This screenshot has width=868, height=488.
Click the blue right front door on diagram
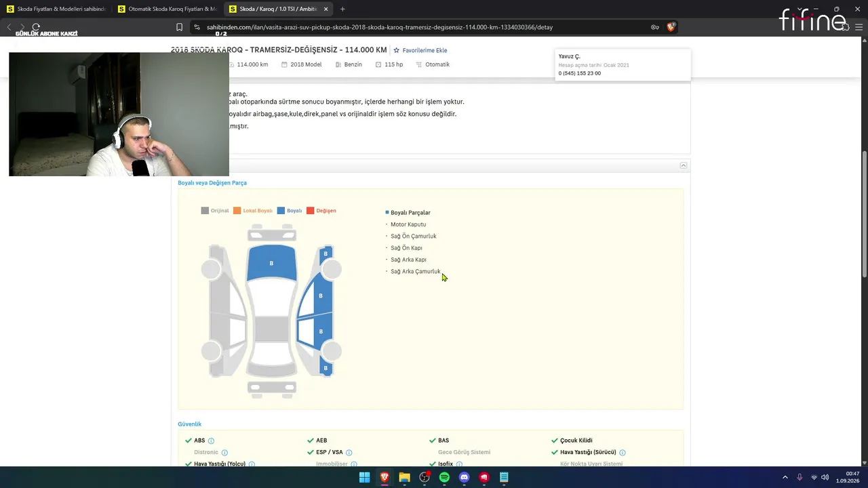click(x=321, y=296)
